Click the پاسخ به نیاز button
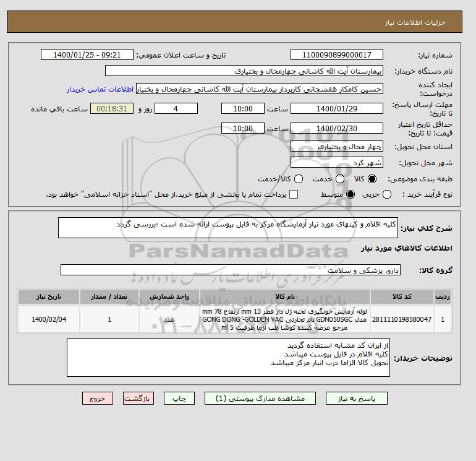The width and height of the screenshot is (476, 461). coord(357,399)
